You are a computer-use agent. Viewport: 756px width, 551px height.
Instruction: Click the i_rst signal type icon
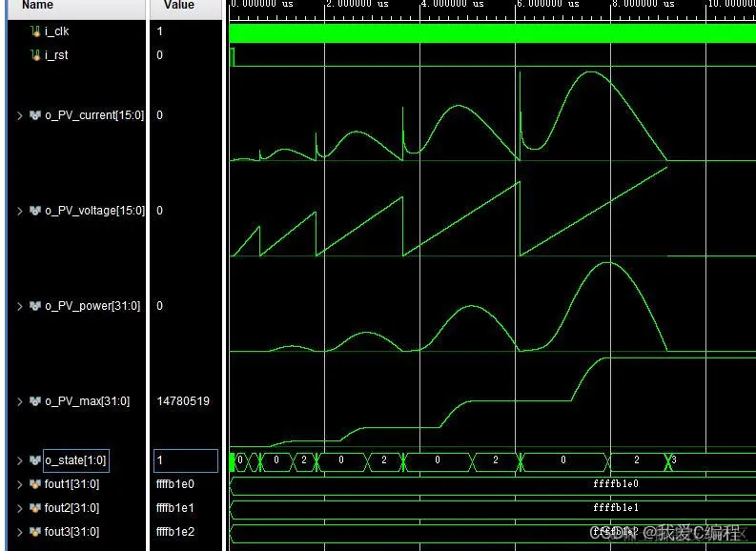tap(35, 55)
